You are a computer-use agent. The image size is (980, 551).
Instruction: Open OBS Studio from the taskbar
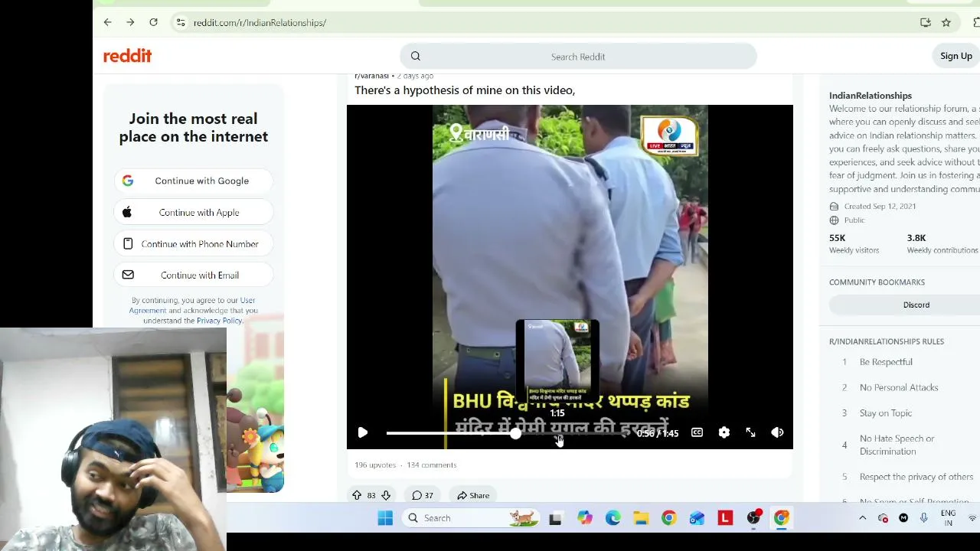tap(754, 518)
